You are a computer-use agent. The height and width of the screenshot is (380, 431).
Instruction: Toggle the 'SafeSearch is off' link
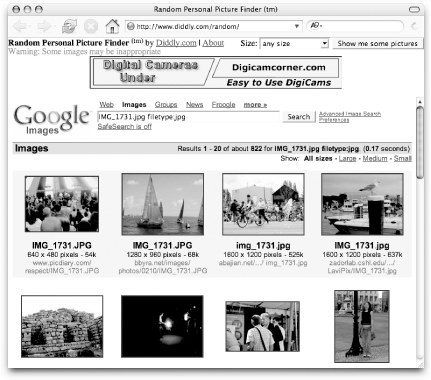(x=124, y=126)
